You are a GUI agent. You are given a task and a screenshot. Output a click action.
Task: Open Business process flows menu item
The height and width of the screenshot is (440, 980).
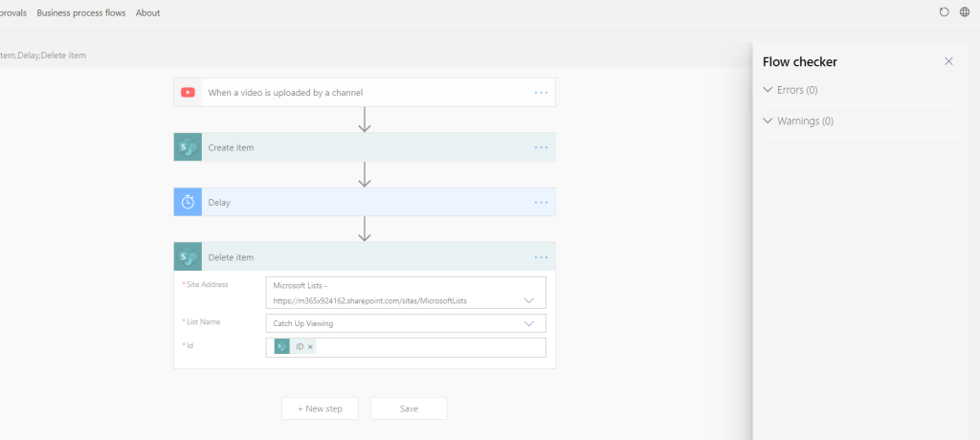click(81, 12)
